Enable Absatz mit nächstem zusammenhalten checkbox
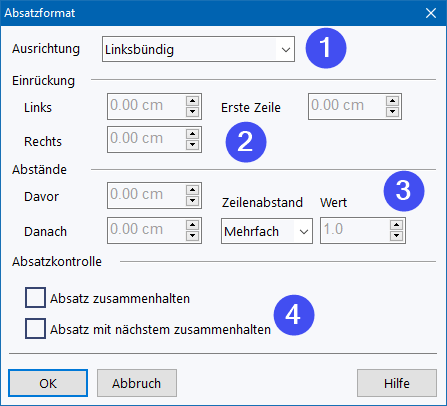The height and width of the screenshot is (406, 447). pyautogui.click(x=35, y=328)
